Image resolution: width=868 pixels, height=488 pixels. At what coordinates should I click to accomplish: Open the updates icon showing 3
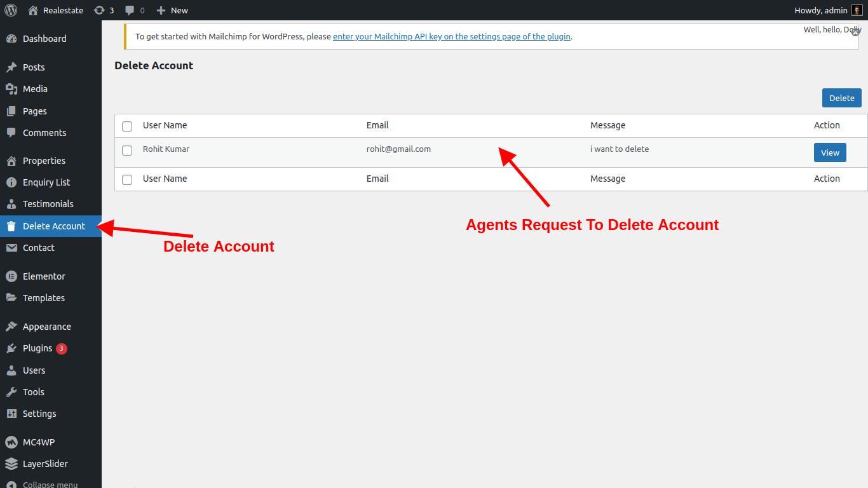99,10
